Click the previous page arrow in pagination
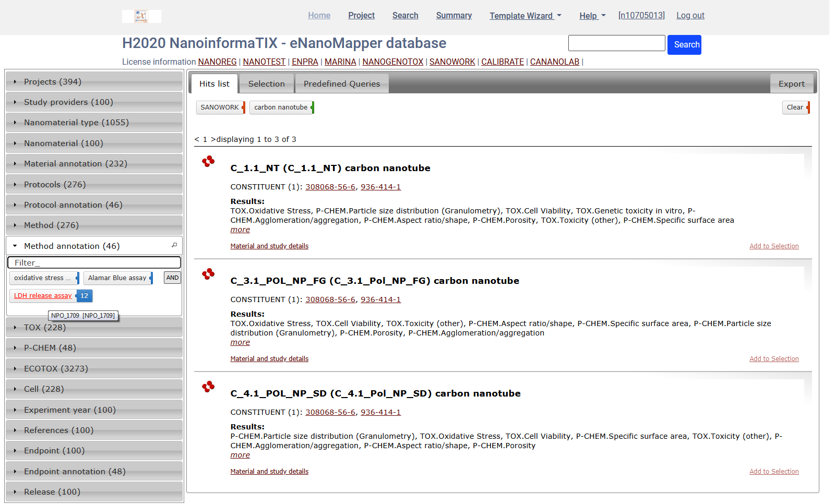The width and height of the screenshot is (835, 504). (x=197, y=139)
